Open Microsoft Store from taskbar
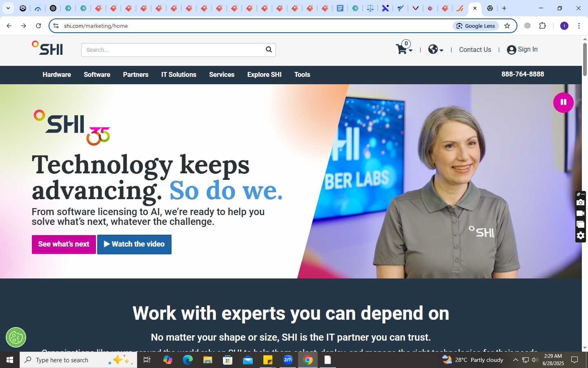This screenshot has height=368, width=588. [x=228, y=360]
